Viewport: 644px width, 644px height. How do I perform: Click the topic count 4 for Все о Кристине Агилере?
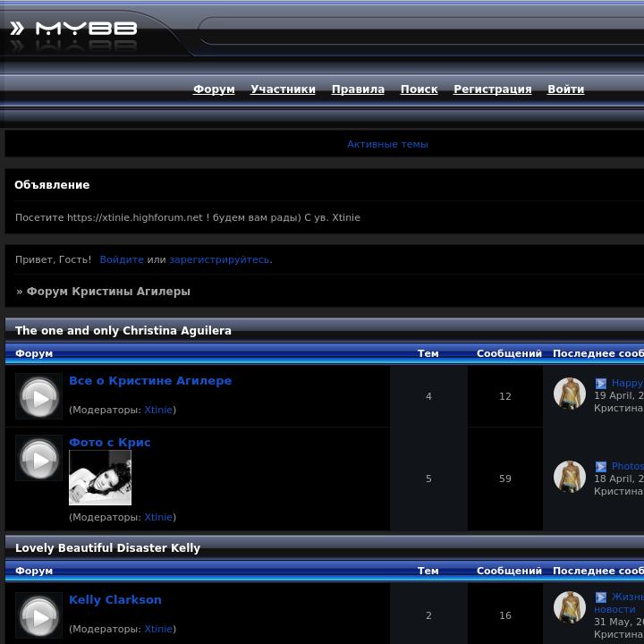428,396
